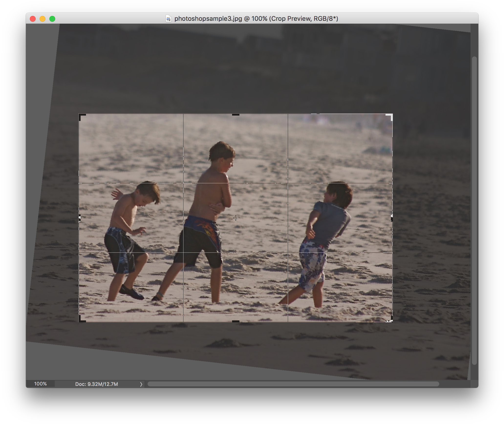Click the yellow minimize window button
The image size is (504, 424).
(x=43, y=18)
